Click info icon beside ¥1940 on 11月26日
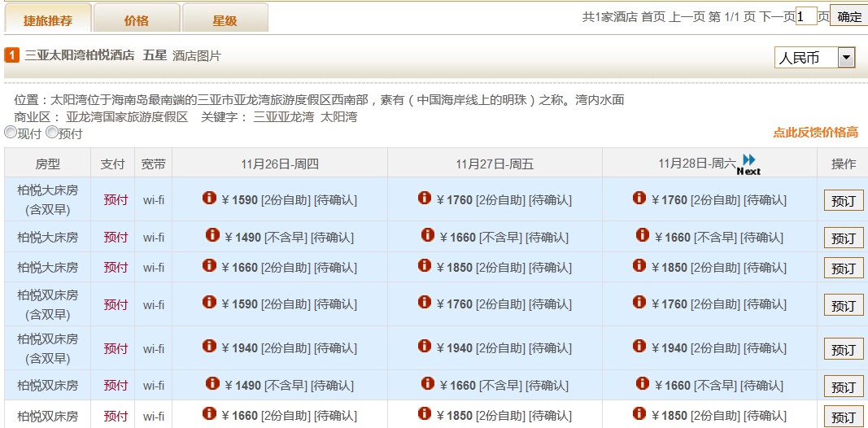Viewport: 868px width, 428px height. tap(209, 347)
